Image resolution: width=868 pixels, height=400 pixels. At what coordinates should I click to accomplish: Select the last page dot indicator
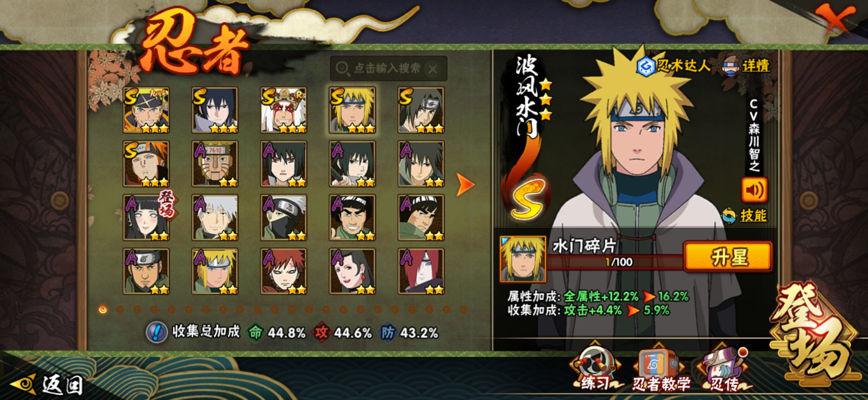pyautogui.click(x=463, y=309)
